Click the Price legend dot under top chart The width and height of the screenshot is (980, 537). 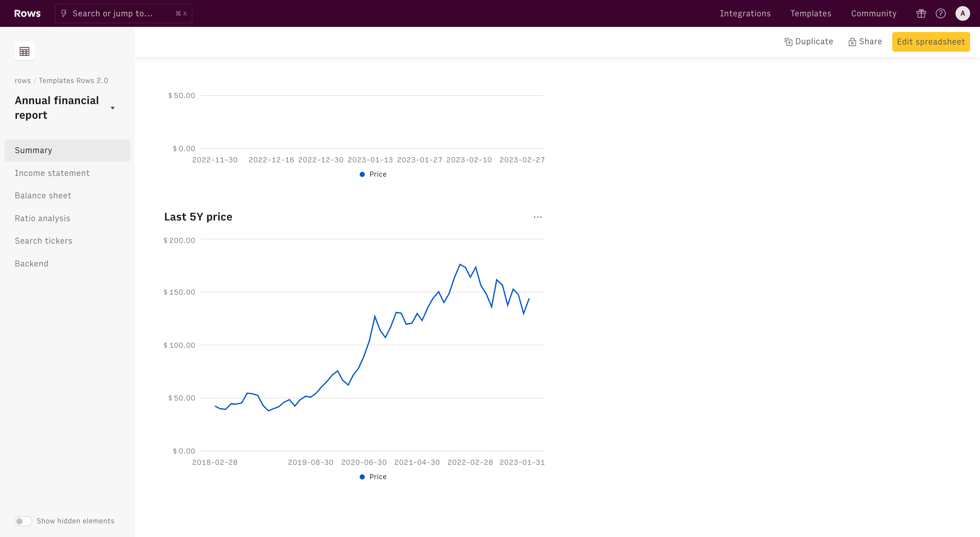(x=362, y=174)
